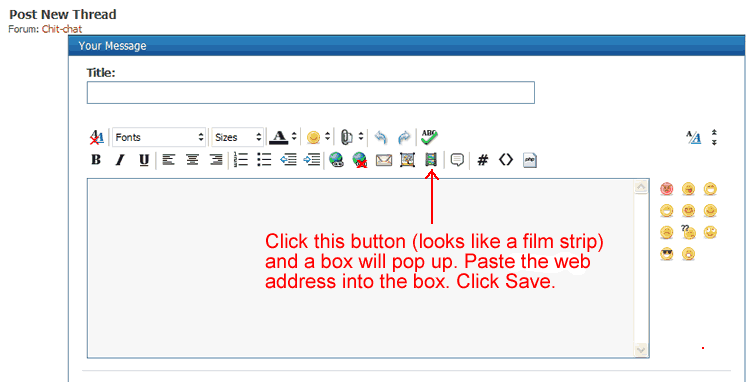The width and height of the screenshot is (750, 382).
Task: Insert the laughing squint smiley
Action: (710, 189)
